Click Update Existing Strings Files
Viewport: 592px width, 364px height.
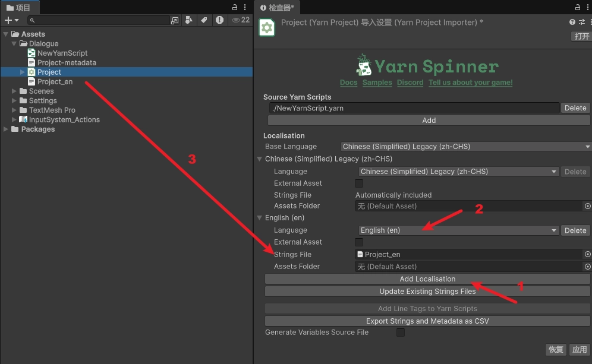[x=427, y=292]
